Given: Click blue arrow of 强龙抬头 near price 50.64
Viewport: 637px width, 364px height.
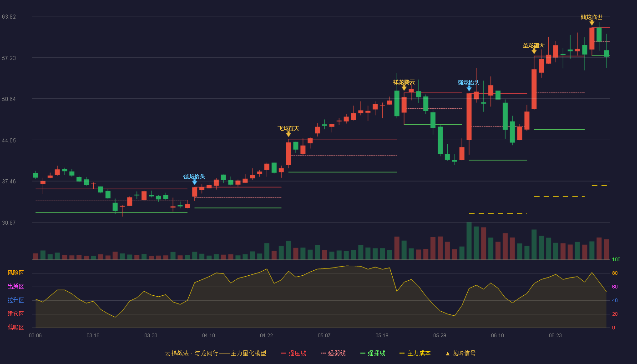Looking at the screenshot, I should click(x=469, y=88).
